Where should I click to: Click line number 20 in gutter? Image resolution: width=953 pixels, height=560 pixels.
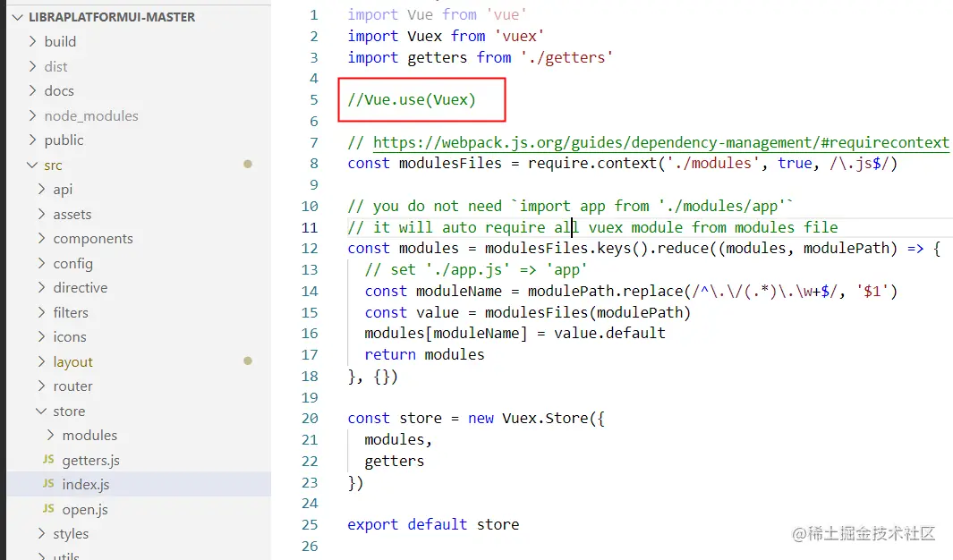(x=310, y=419)
